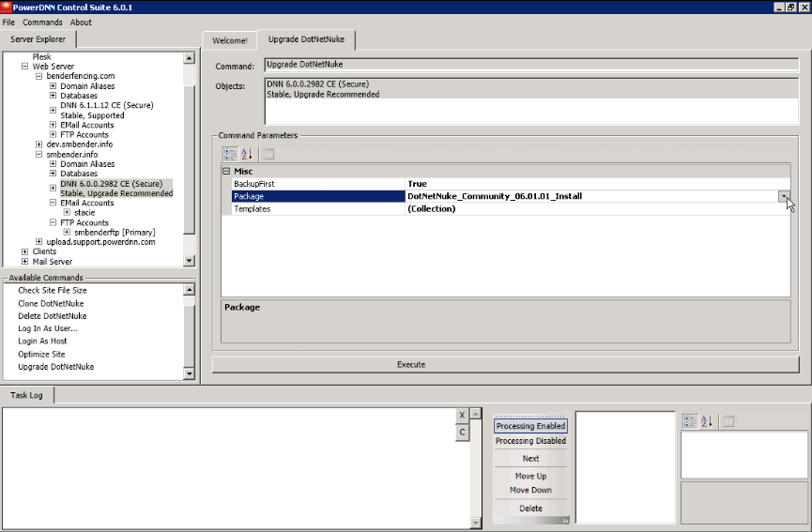The height and width of the screenshot is (532, 812).
Task: Select the Server Explorer tab
Action: coord(38,39)
